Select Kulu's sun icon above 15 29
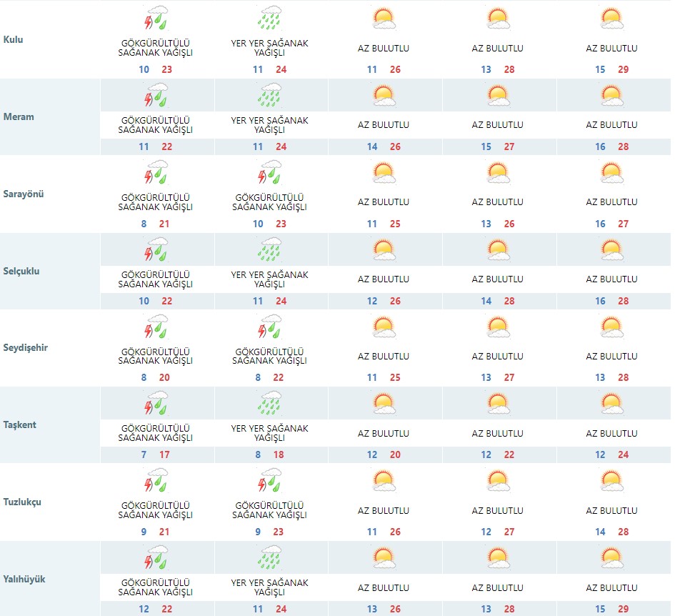This screenshot has width=675, height=616. click(x=611, y=19)
